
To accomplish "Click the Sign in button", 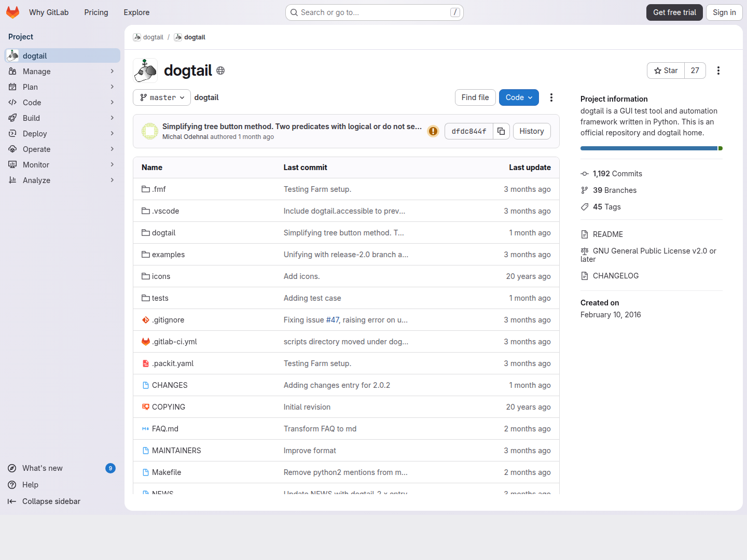I will point(724,12).
